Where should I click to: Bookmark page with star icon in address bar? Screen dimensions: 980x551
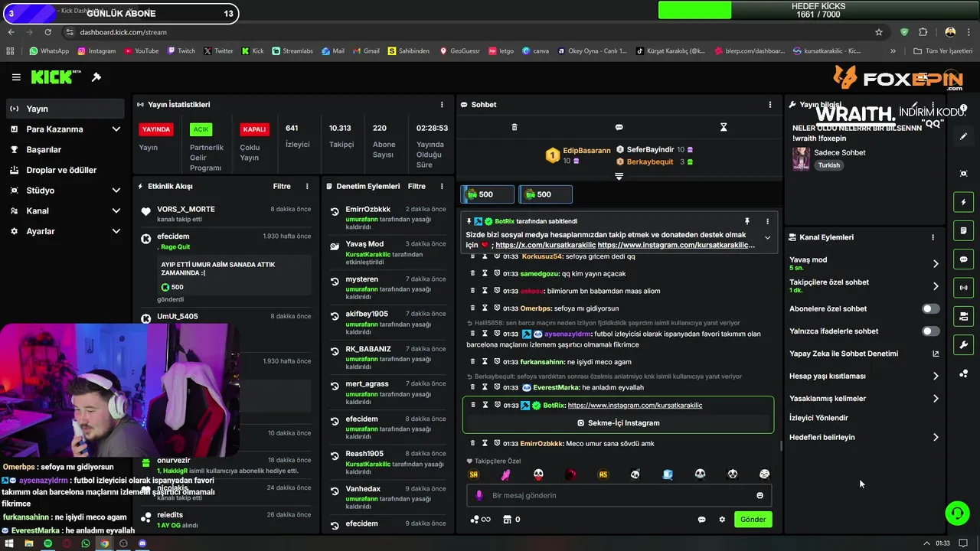[x=879, y=32]
